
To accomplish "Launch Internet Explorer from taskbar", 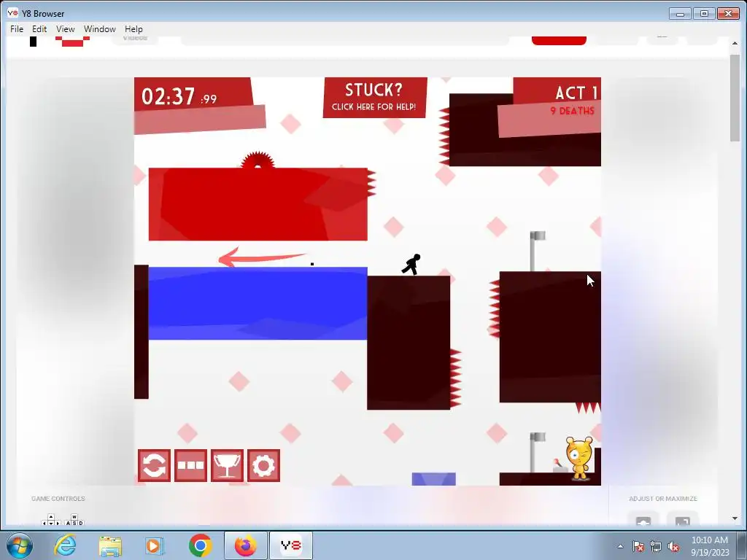I will pyautogui.click(x=65, y=545).
